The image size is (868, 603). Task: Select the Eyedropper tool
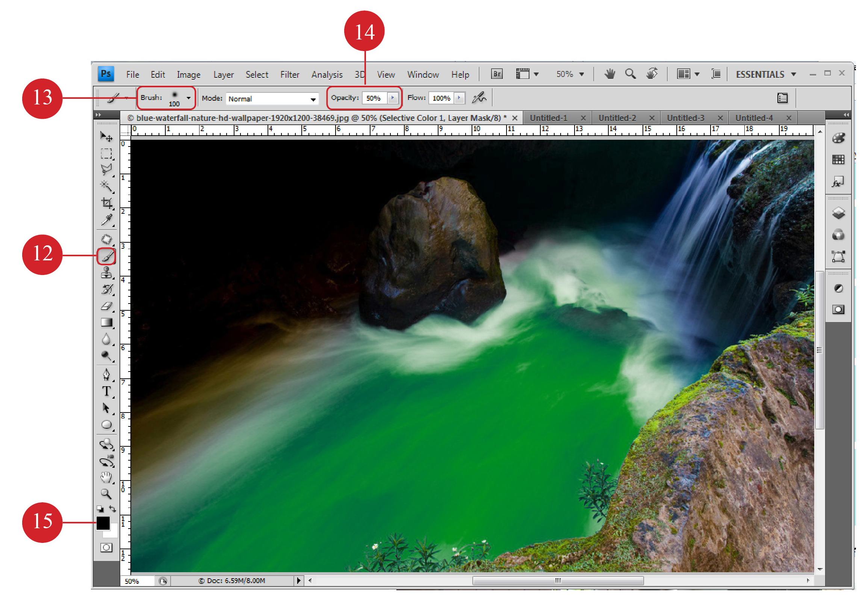tap(107, 220)
